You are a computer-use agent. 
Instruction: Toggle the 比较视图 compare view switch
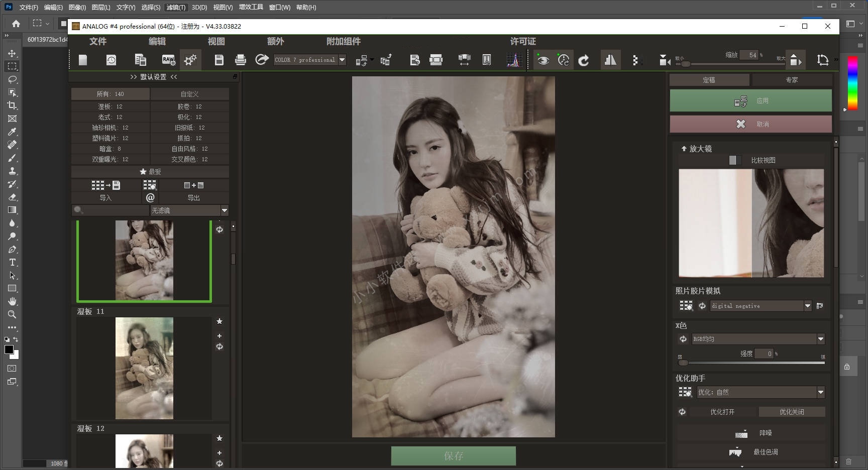tap(734, 160)
